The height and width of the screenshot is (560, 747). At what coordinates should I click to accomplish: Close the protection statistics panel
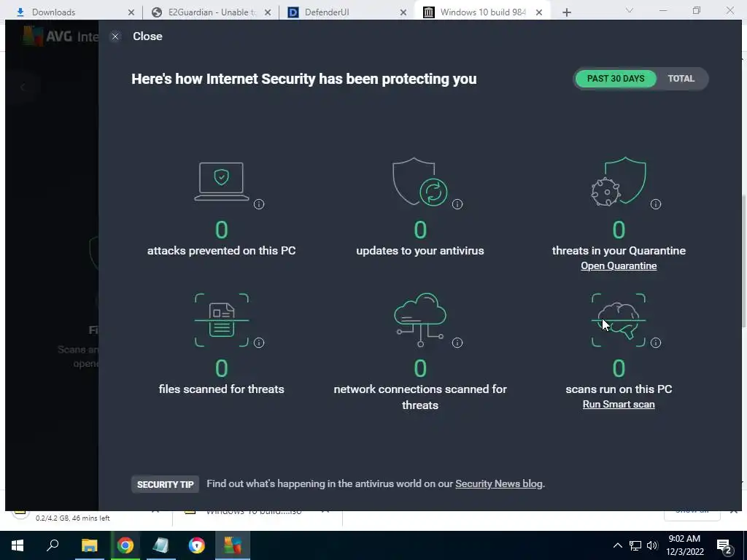pyautogui.click(x=115, y=36)
